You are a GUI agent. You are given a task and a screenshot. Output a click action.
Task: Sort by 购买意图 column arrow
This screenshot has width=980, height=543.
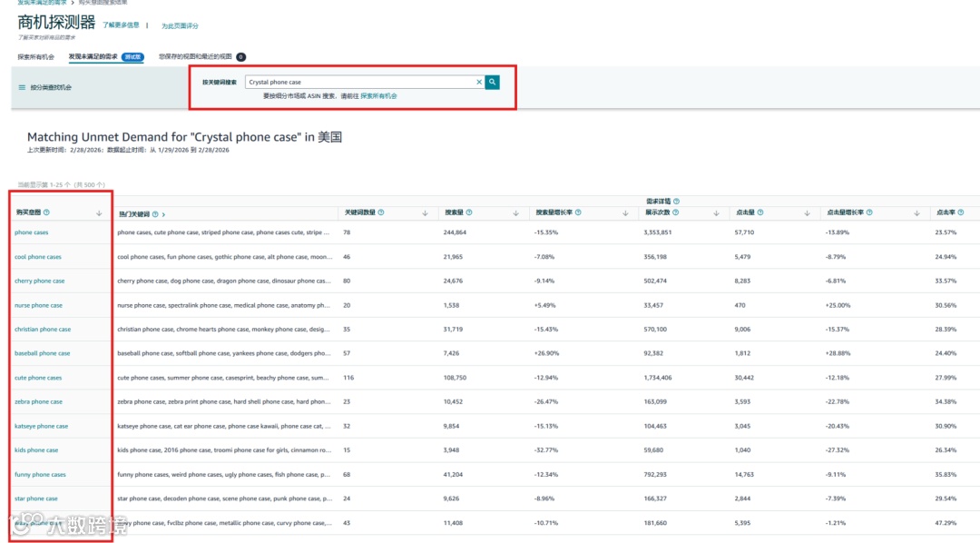(x=99, y=213)
